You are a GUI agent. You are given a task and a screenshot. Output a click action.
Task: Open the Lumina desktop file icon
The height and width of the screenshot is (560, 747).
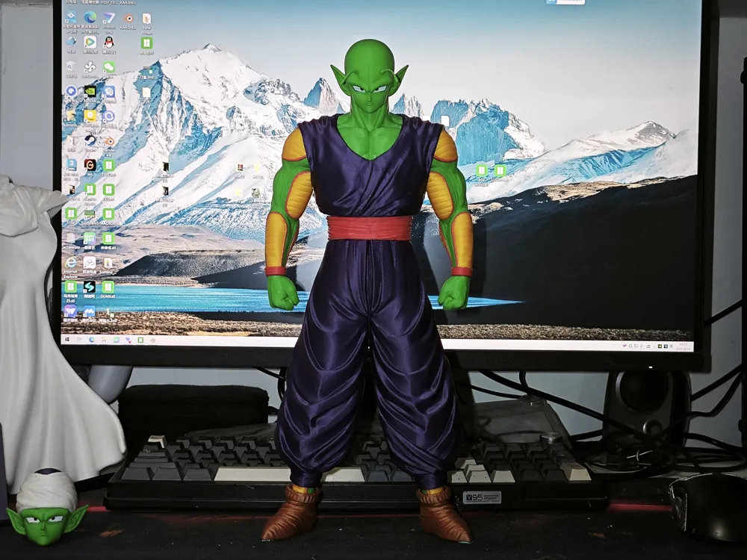(x=108, y=263)
